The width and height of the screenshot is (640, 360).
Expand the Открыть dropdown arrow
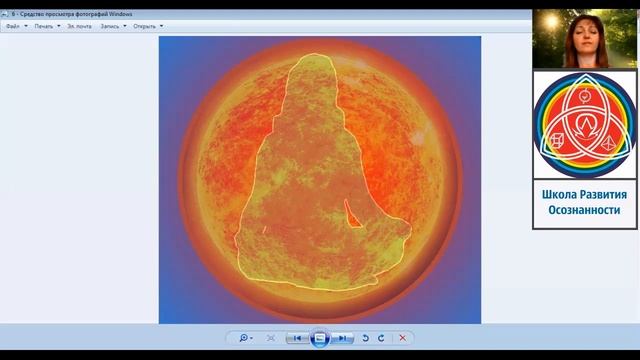(162, 26)
